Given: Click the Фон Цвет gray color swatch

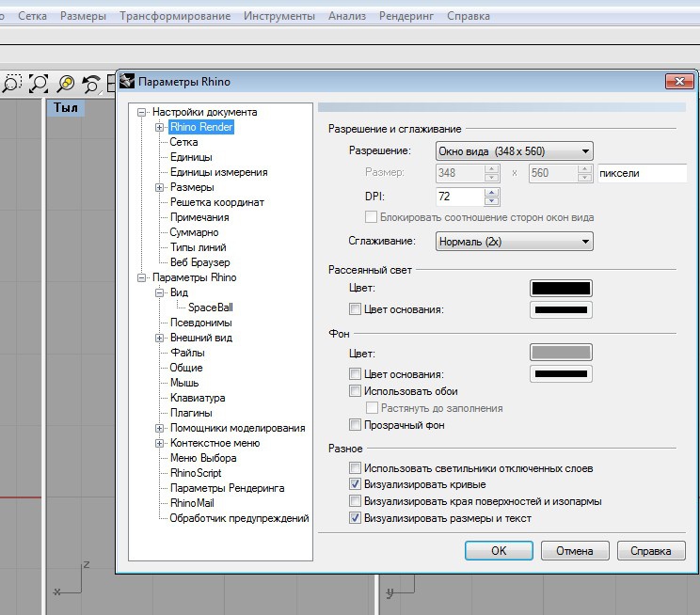Looking at the screenshot, I should click(x=562, y=353).
